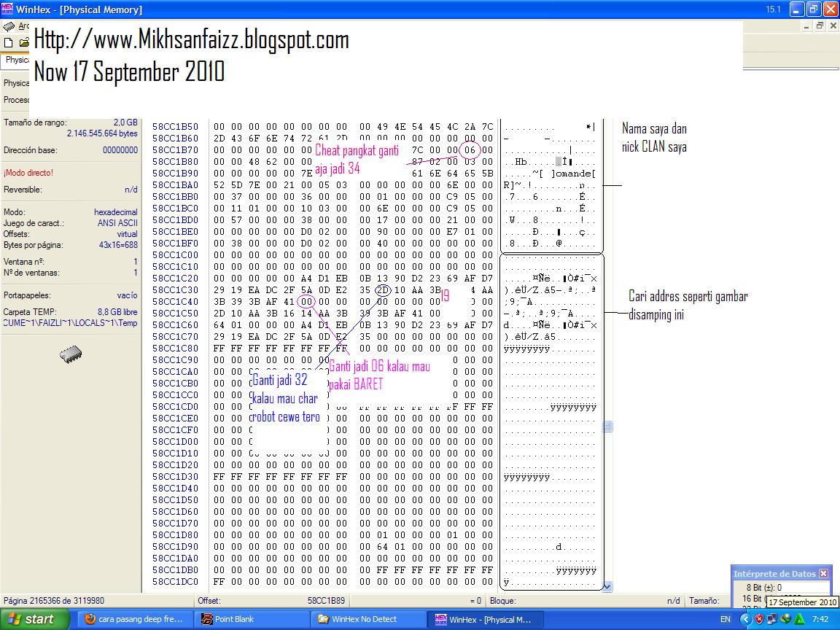The width and height of the screenshot is (840, 630).
Task: Click offset row 58CC1DC0
Action: coord(175,581)
